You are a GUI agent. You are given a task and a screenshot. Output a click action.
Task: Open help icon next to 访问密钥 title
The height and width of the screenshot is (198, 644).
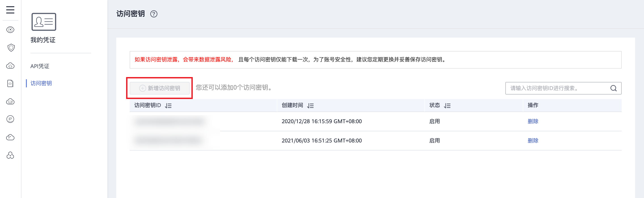154,14
